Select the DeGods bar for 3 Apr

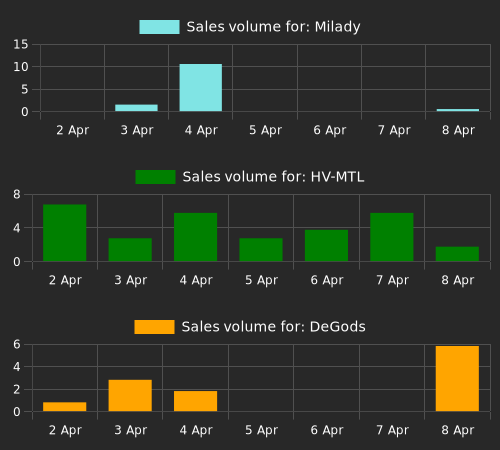pyautogui.click(x=130, y=396)
